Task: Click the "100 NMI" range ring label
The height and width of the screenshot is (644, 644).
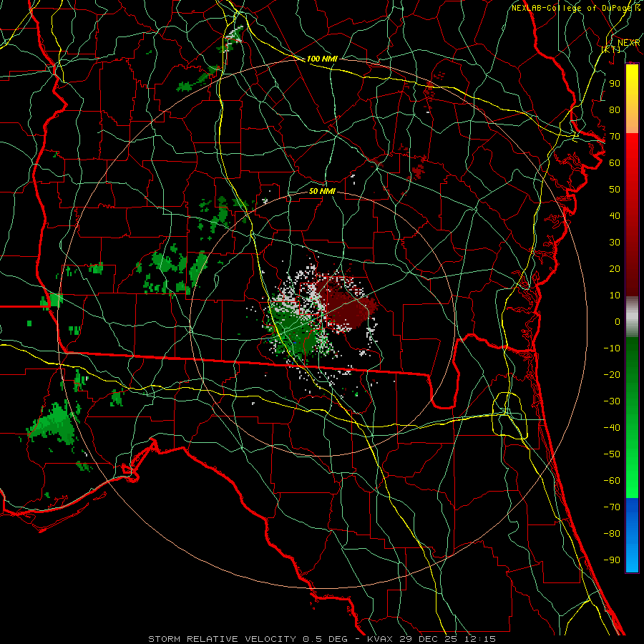Action: point(322,59)
